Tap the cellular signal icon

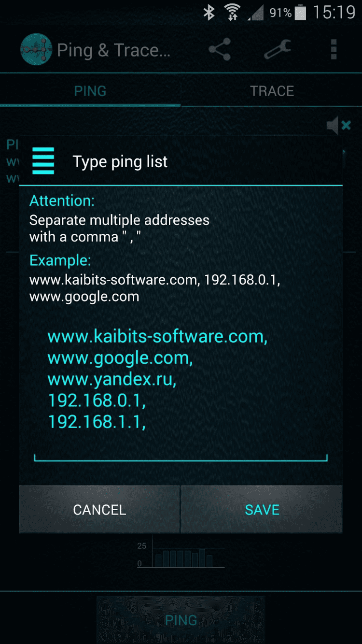pyautogui.click(x=256, y=13)
